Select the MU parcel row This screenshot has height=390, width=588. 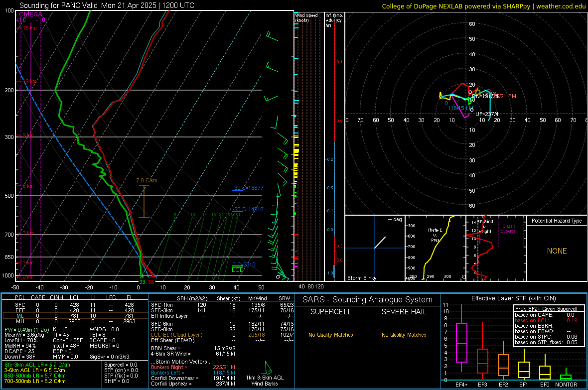click(75, 321)
